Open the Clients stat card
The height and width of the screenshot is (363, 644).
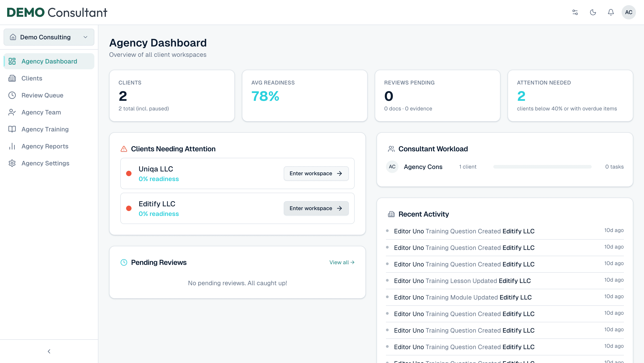172,96
